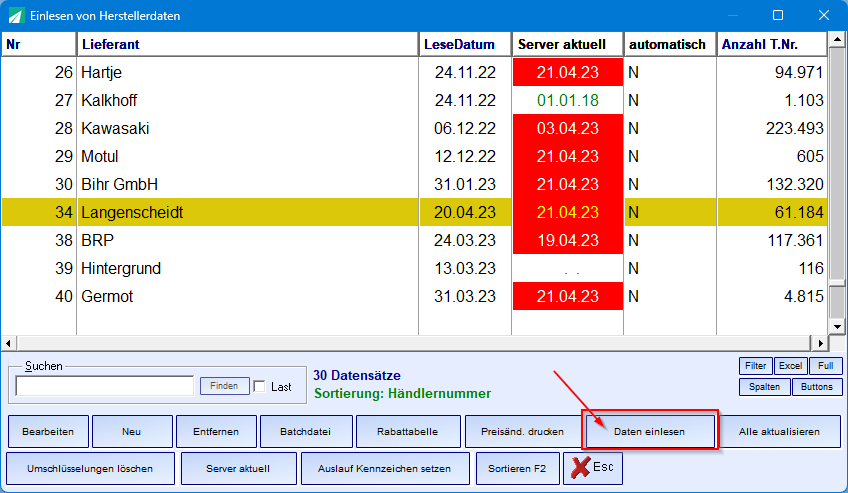Click Umschlüsselungen löschen button

(x=90, y=468)
